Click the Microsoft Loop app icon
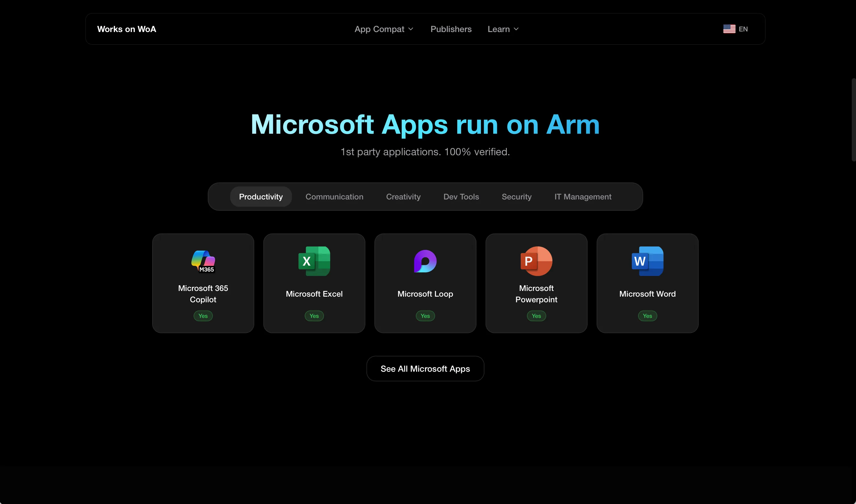 tap(425, 261)
